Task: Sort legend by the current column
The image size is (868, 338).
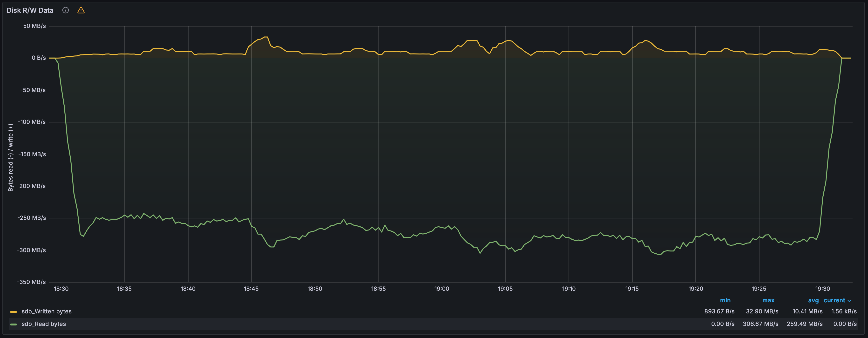Action: point(834,300)
